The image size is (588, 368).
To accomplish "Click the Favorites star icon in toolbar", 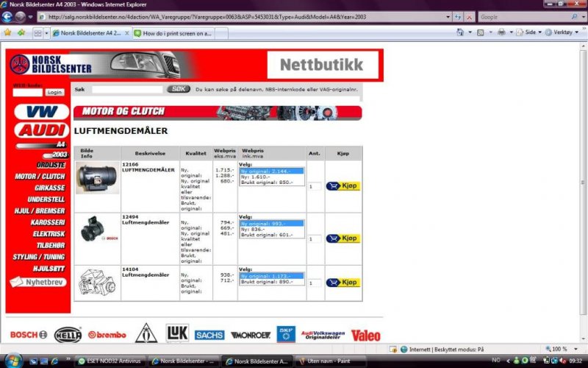I will pyautogui.click(x=7, y=33).
